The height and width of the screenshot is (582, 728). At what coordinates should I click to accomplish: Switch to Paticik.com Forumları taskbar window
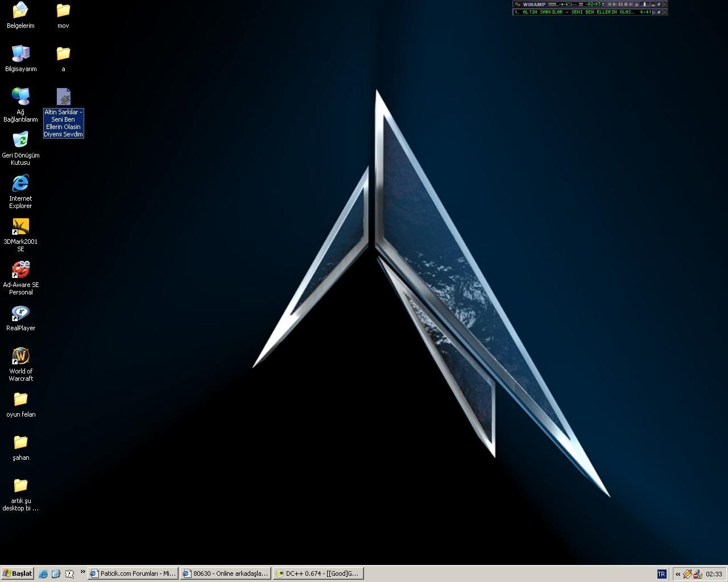pyautogui.click(x=133, y=573)
